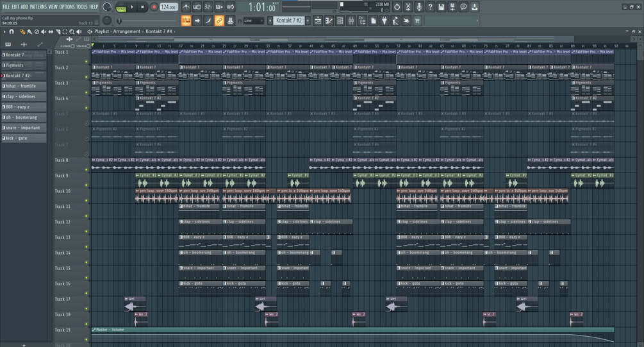The image size is (644, 347).
Task: Click the master pitch knob
Action: pyautogui.click(x=107, y=20)
